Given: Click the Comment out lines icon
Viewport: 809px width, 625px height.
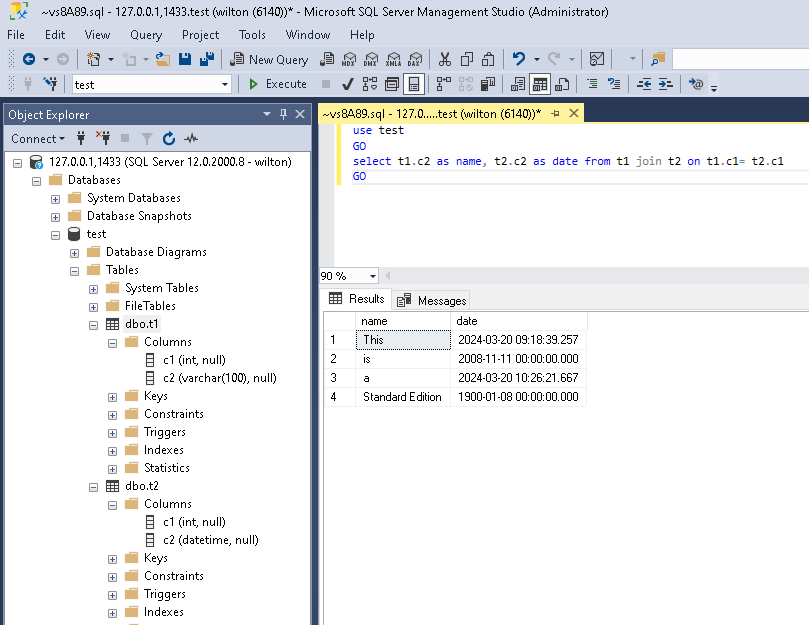Looking at the screenshot, I should point(592,84).
